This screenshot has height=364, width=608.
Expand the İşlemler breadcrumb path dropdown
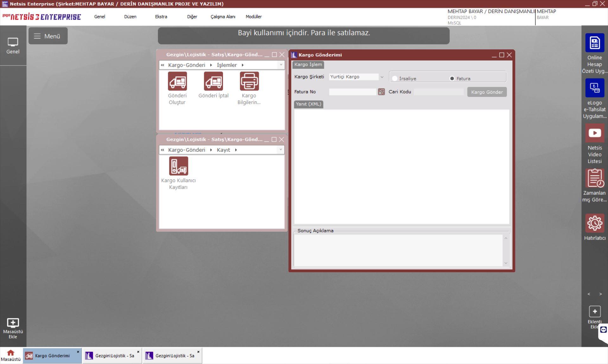click(281, 65)
